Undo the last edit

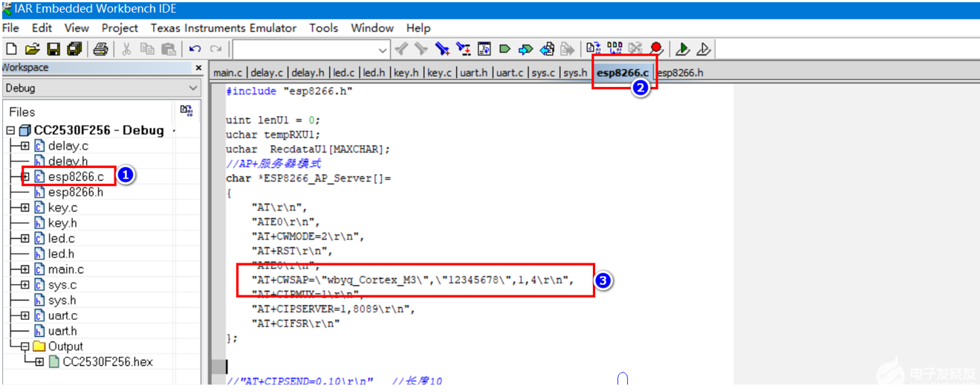(x=195, y=49)
